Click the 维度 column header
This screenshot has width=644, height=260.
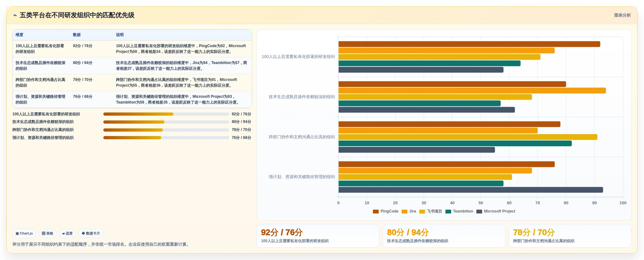click(x=19, y=35)
